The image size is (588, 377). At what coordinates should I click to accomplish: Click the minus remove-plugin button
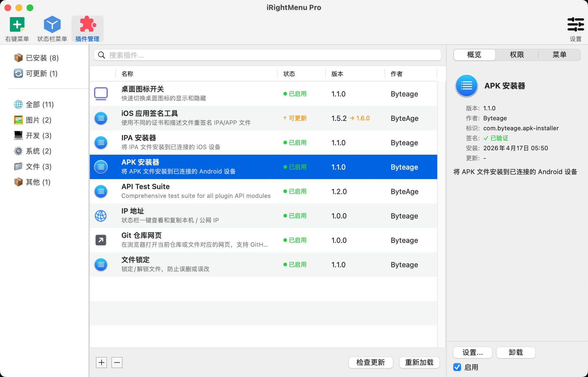[117, 363]
